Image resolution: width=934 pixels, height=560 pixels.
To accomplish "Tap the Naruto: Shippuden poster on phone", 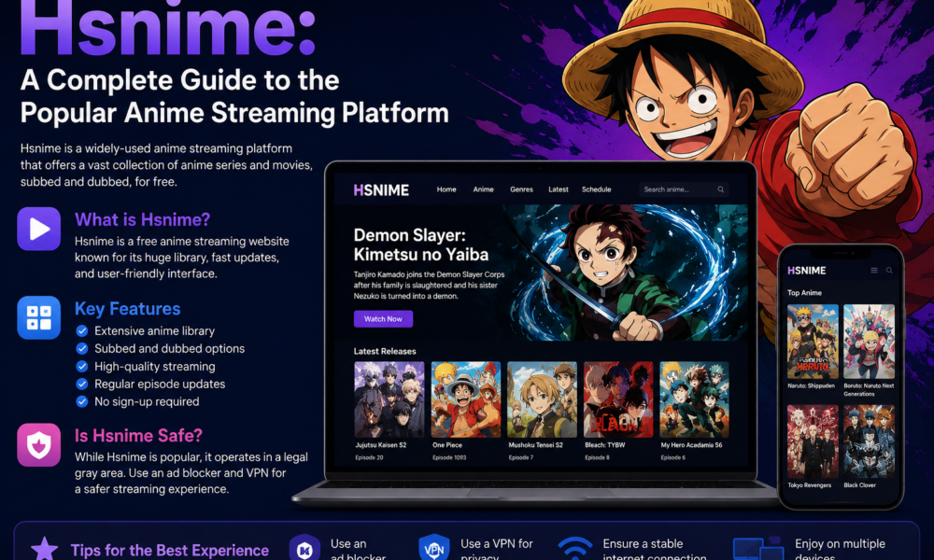I will click(813, 342).
